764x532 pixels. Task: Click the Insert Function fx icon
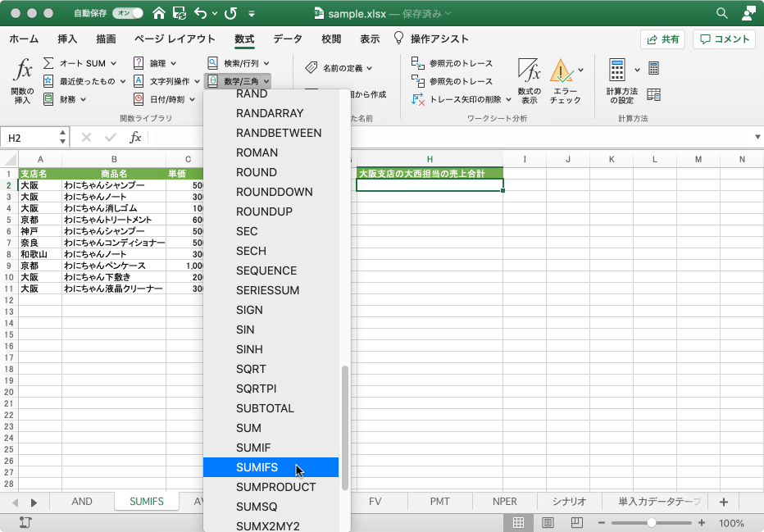click(23, 70)
